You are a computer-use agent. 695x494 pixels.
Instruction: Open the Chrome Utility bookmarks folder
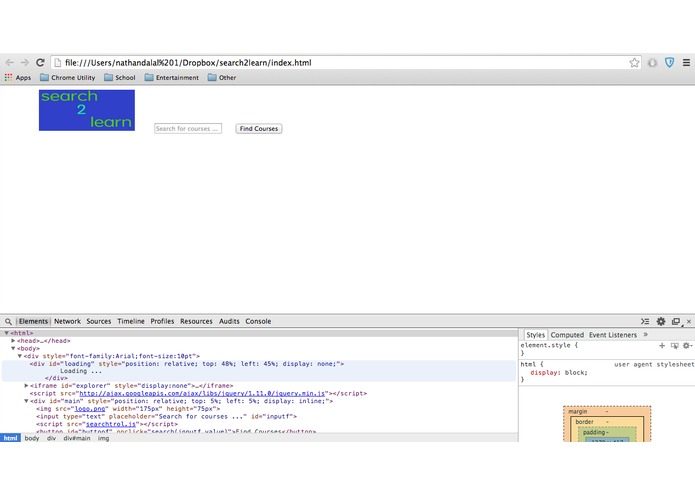coord(67,78)
